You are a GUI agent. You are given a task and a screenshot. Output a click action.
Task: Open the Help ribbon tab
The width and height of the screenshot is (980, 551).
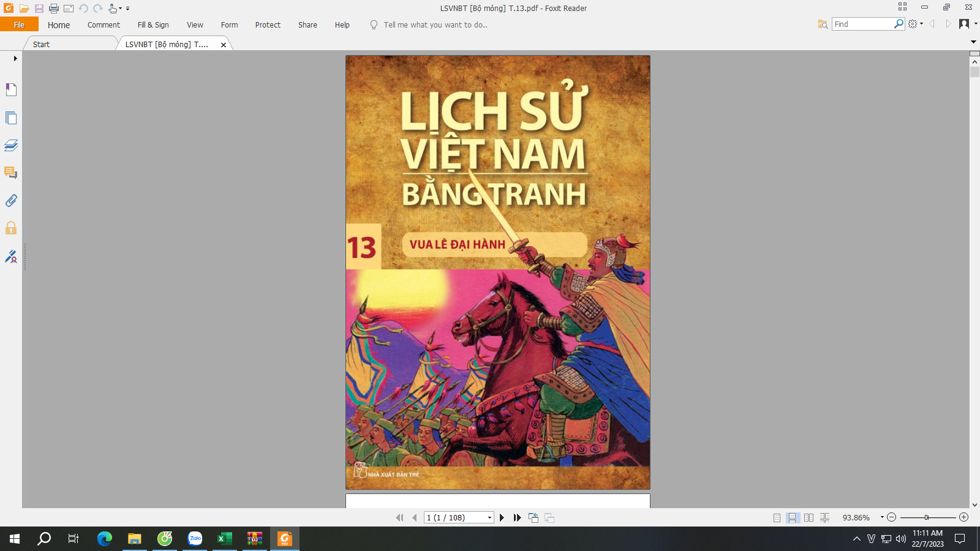342,25
